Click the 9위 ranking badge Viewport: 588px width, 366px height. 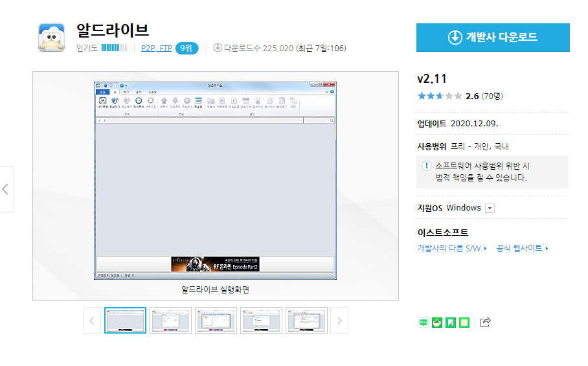[x=187, y=49]
